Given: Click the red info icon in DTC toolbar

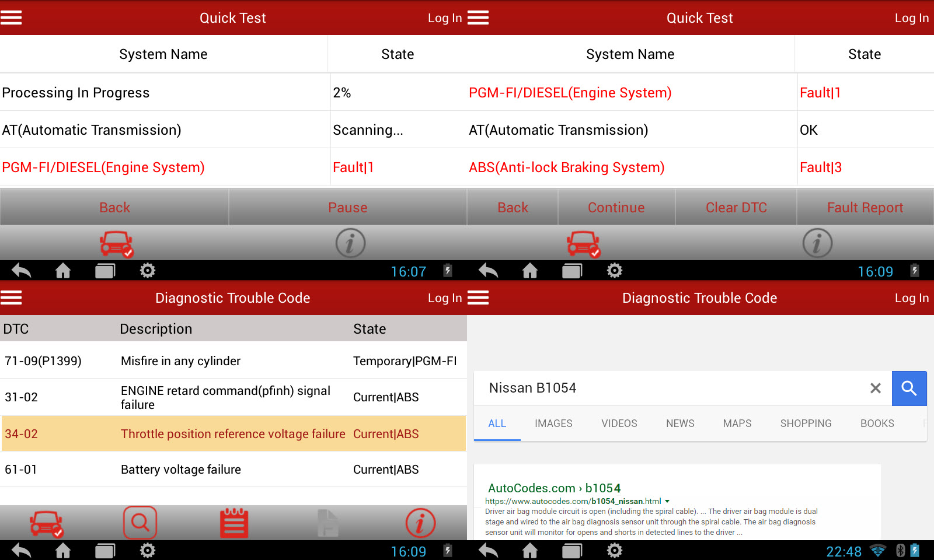Looking at the screenshot, I should [x=420, y=523].
